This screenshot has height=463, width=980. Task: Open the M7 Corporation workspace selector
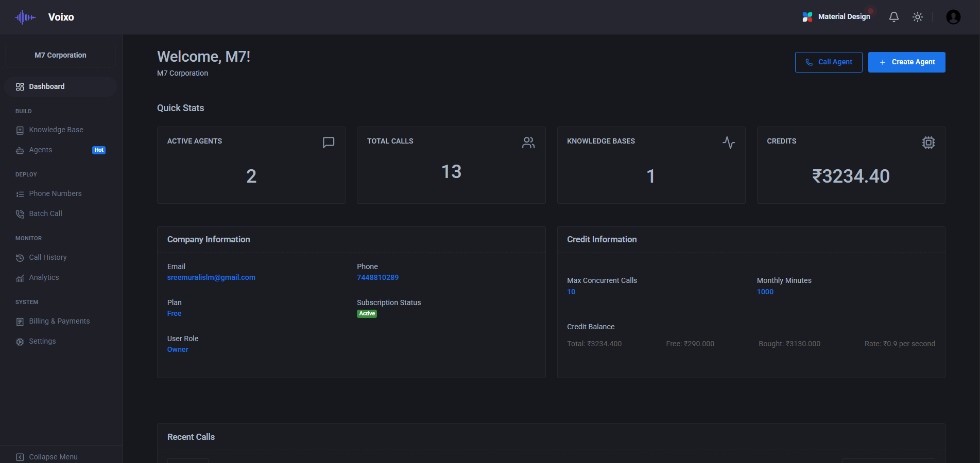pyautogui.click(x=60, y=55)
